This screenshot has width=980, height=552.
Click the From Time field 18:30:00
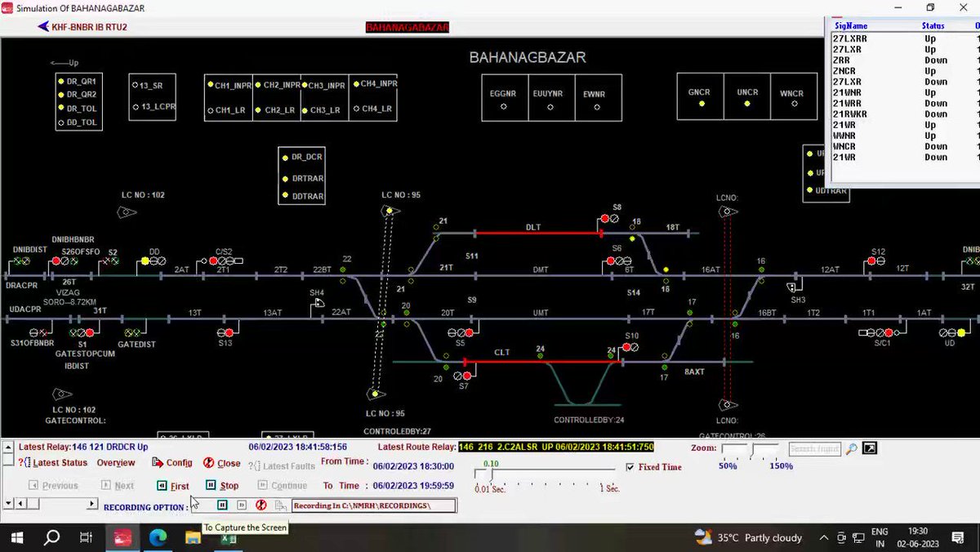coord(413,466)
